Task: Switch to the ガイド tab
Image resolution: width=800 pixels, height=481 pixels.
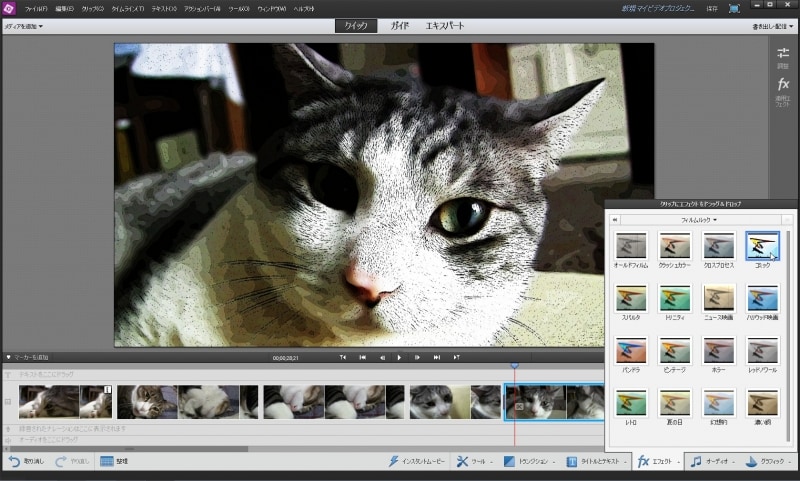Action: point(400,26)
